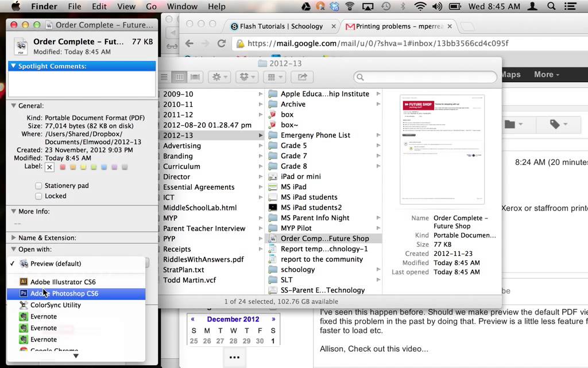Open the Gmail More dropdown
This screenshot has width=588, height=368.
(x=547, y=74)
